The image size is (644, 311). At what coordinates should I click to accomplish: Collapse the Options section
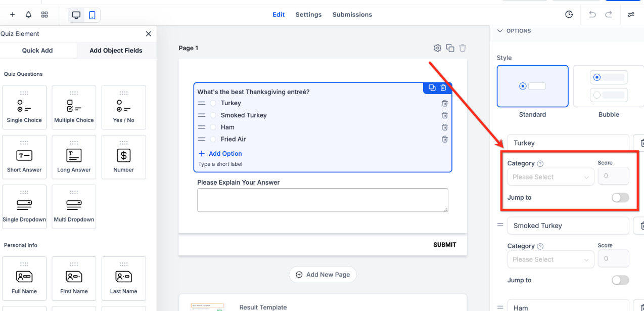500,31
